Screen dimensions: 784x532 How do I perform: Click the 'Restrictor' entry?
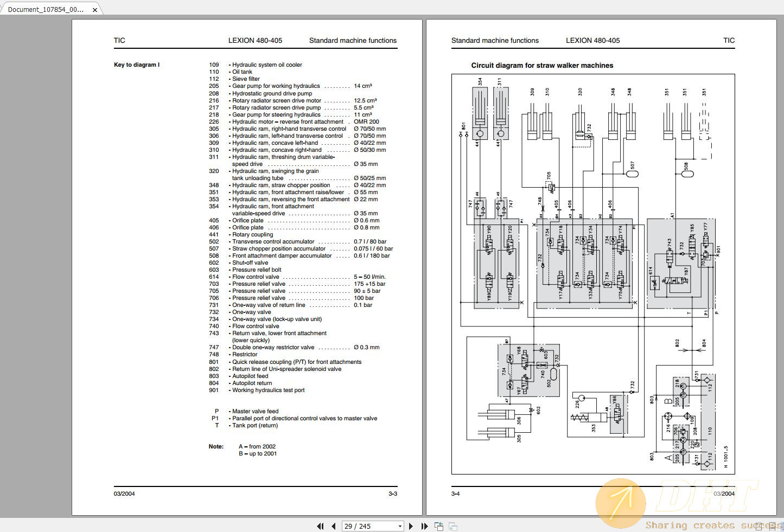click(245, 354)
